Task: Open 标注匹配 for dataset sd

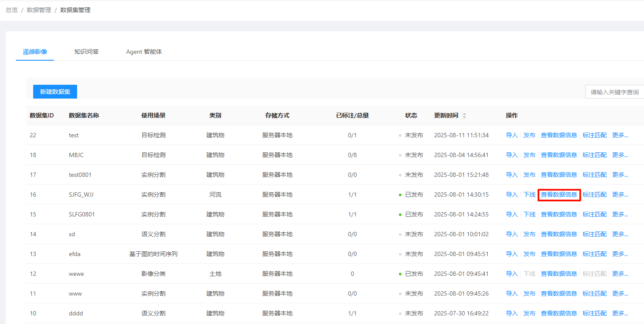Action: click(x=594, y=234)
